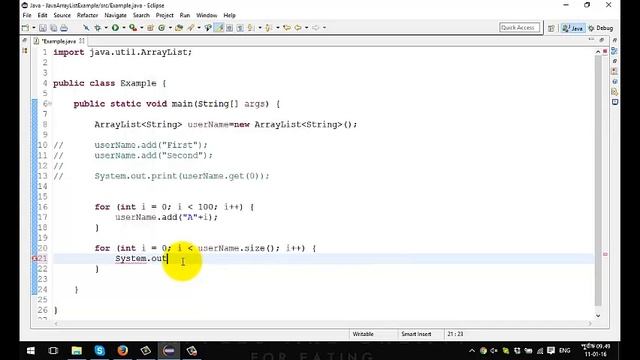Screen dimensions: 640x360
Task: Open the Refactor menu
Action: (87, 15)
